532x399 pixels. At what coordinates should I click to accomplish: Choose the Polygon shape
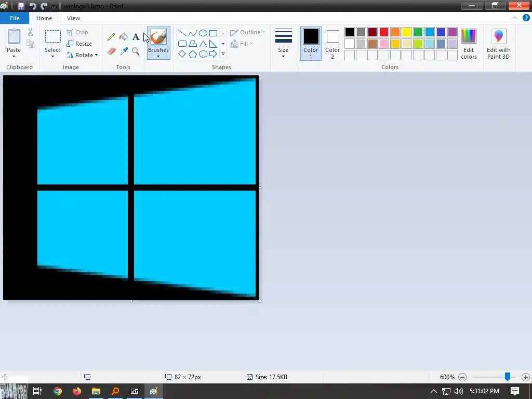click(x=193, y=44)
